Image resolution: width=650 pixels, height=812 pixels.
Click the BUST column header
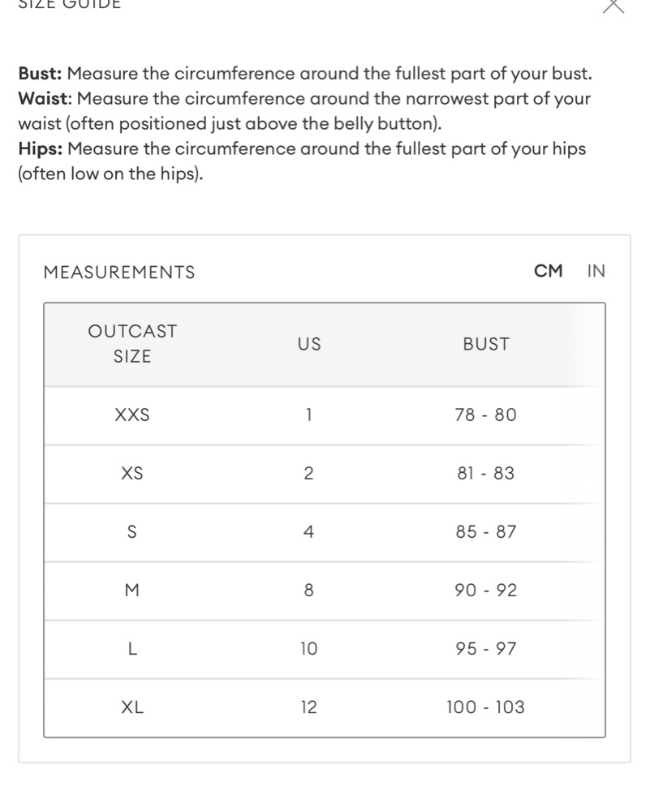(486, 345)
